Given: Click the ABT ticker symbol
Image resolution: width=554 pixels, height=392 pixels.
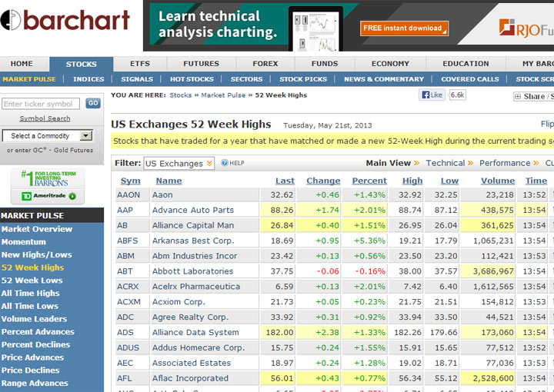Looking at the screenshot, I should (x=125, y=271).
